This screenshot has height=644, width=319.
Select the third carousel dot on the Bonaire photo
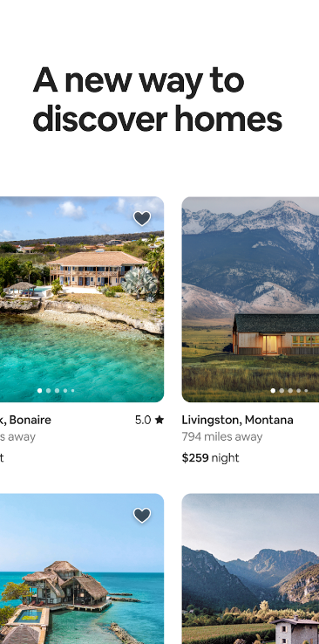(x=57, y=391)
